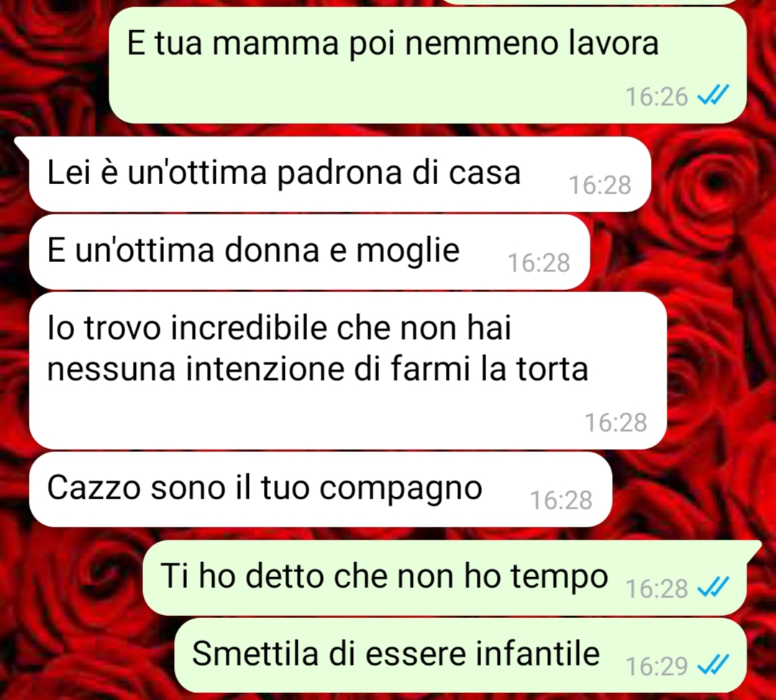This screenshot has width=776, height=700.
Task: Tap the 'Smettila di essere infantile' message
Action: tap(460, 655)
